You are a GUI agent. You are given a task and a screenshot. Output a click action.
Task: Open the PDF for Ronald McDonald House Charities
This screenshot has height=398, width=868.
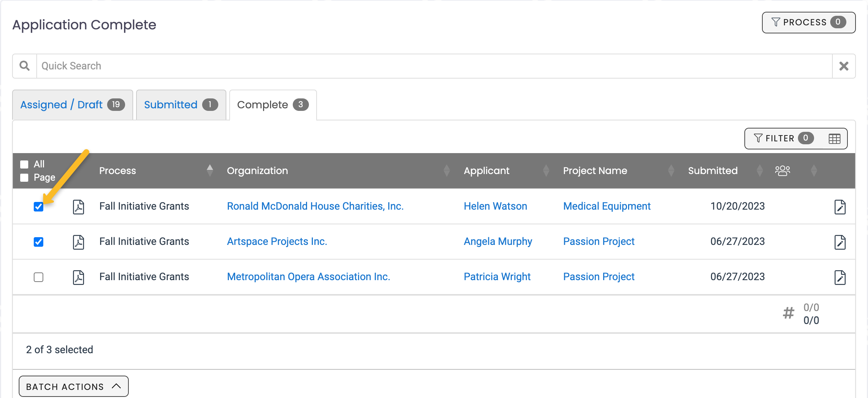(79, 206)
